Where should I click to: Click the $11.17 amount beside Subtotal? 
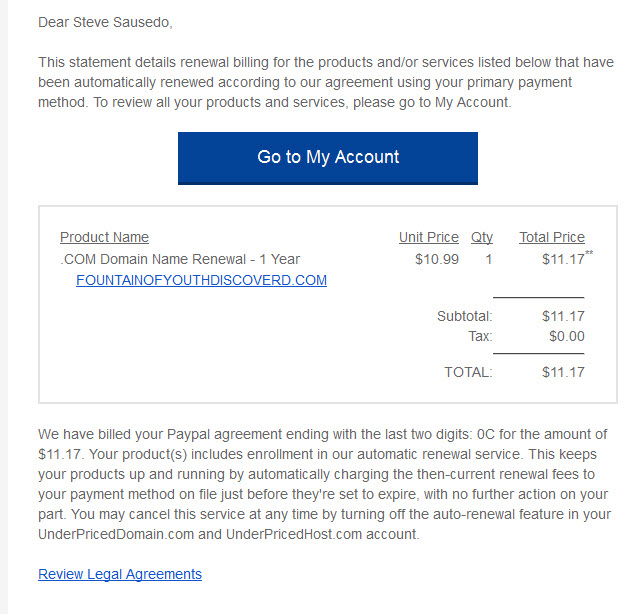563,316
